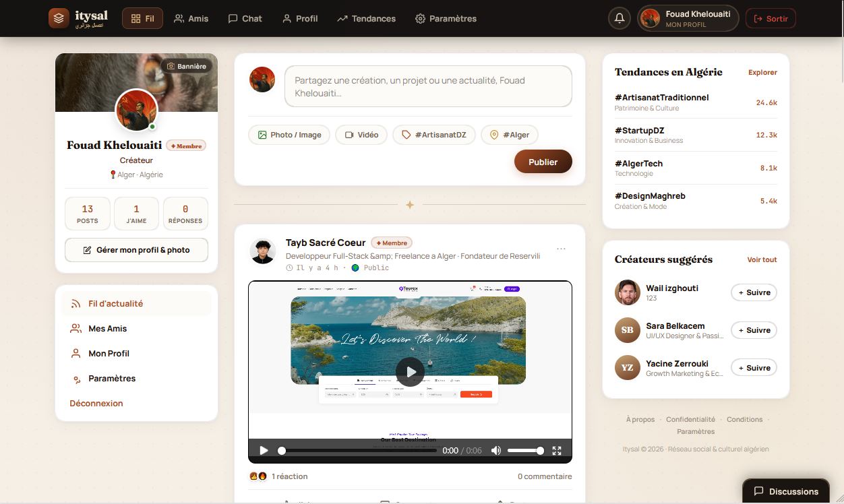Click the composer avatar beside the text box

[262, 80]
